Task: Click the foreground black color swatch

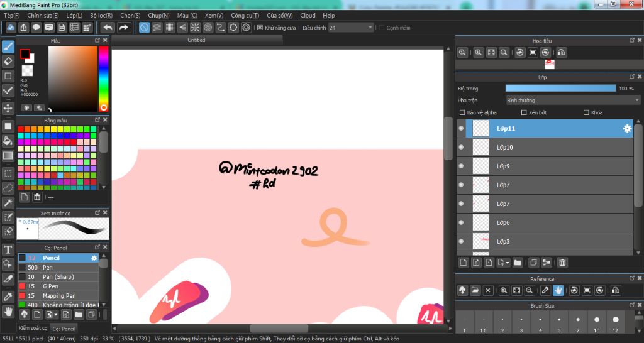Action: pyautogui.click(x=25, y=54)
